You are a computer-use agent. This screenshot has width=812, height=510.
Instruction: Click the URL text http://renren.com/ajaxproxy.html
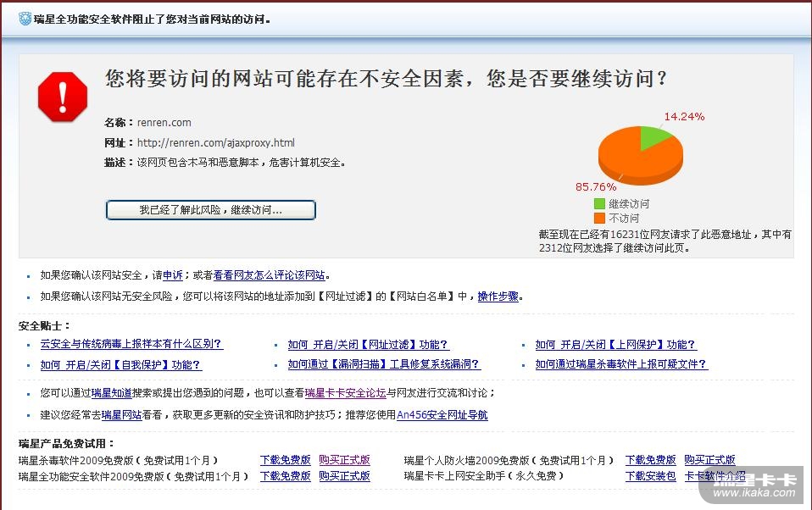(216, 143)
